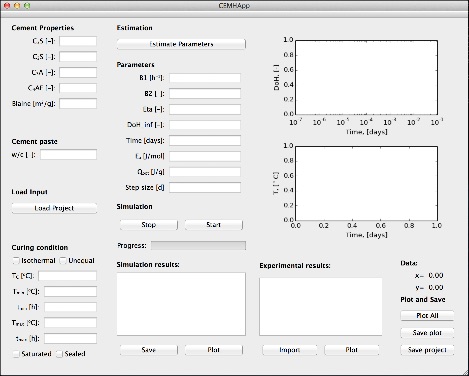Click the Eta parameter field
Viewport: 469px width, 376px height.
[x=205, y=109]
